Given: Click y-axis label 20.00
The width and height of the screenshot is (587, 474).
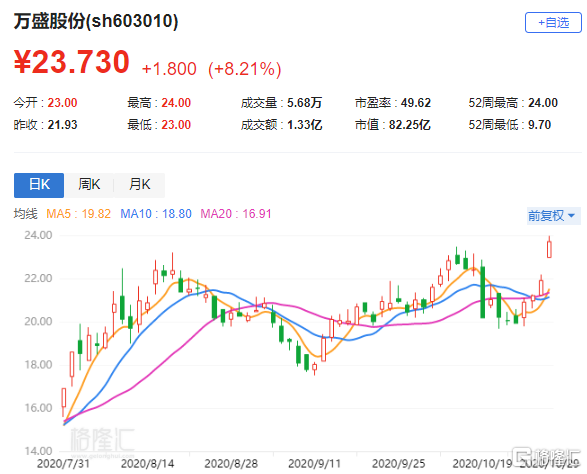Looking at the screenshot, I should coord(38,321).
